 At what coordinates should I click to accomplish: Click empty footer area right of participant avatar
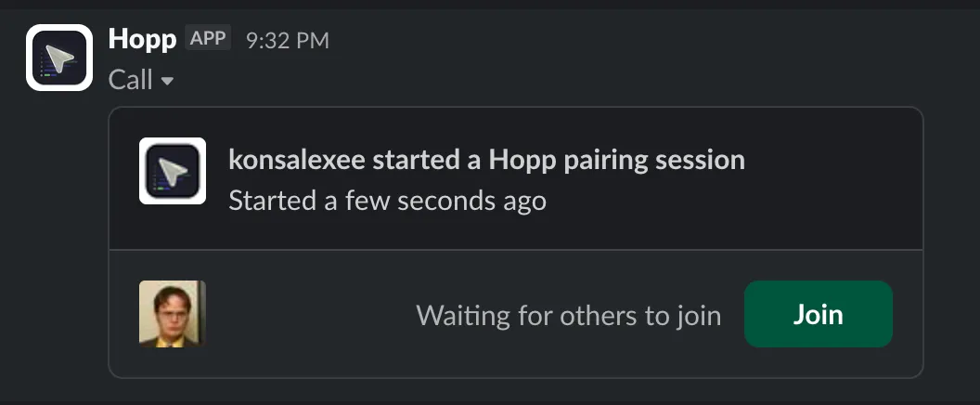[x=306, y=315]
